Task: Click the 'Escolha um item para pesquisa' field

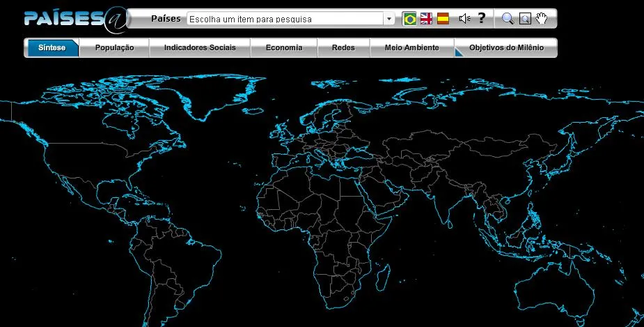Action: (285, 20)
